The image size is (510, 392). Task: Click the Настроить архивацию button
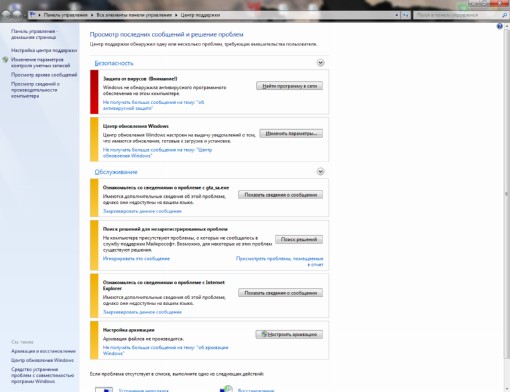coord(289,334)
